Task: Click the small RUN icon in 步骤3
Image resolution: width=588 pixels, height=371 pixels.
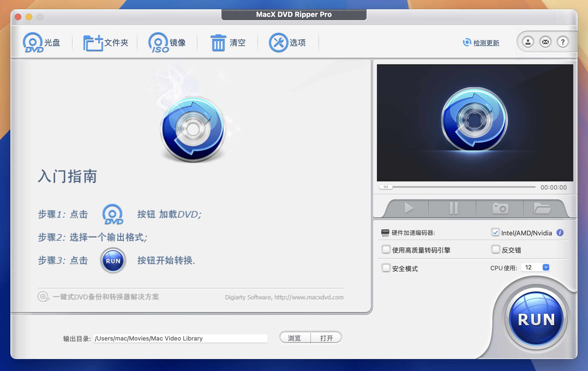Action: tap(113, 260)
